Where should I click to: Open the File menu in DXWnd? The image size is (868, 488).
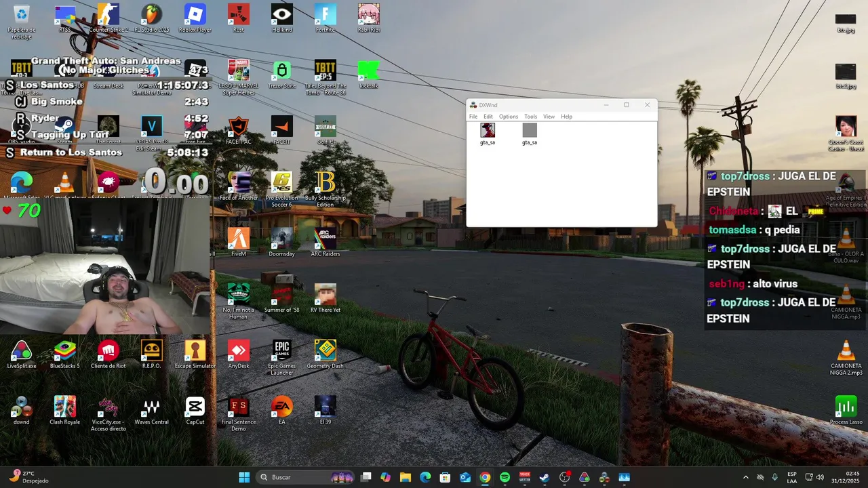click(x=473, y=117)
